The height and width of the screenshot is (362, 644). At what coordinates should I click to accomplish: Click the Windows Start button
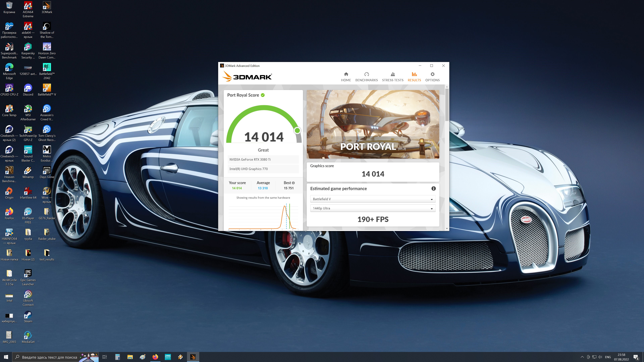6,357
